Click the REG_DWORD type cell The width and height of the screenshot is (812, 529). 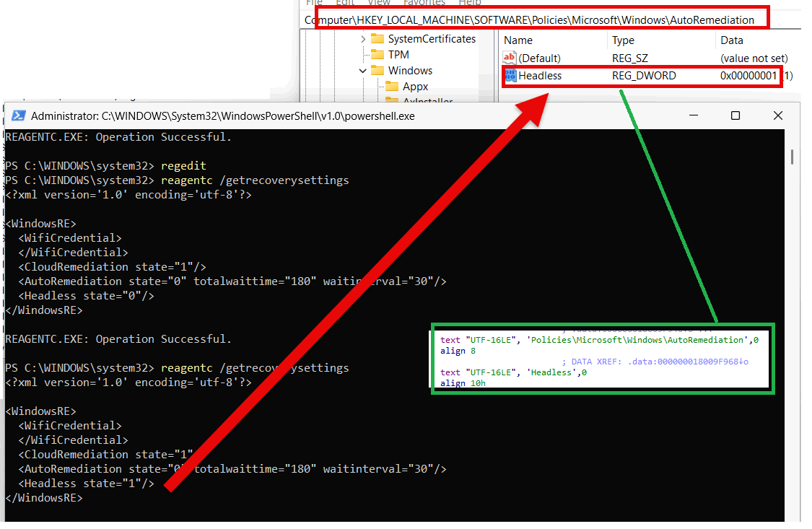pos(644,76)
